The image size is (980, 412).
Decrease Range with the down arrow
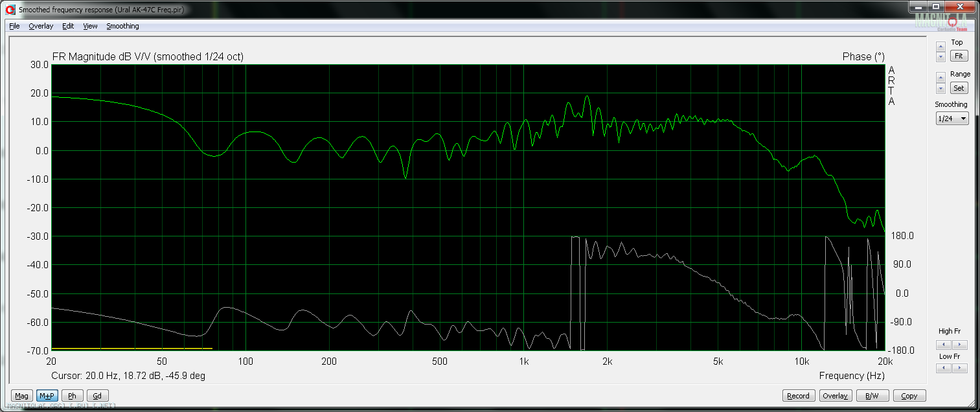[941, 88]
